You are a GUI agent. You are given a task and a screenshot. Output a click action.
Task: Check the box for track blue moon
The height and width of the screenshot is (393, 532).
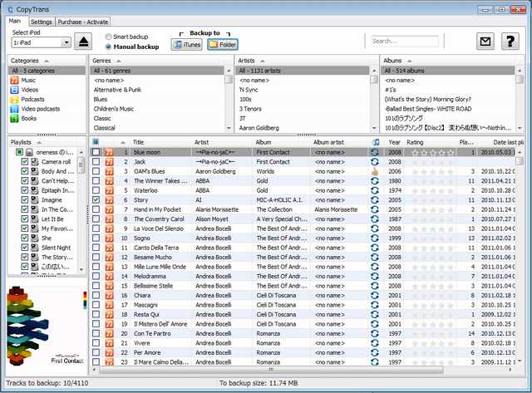tap(96, 152)
